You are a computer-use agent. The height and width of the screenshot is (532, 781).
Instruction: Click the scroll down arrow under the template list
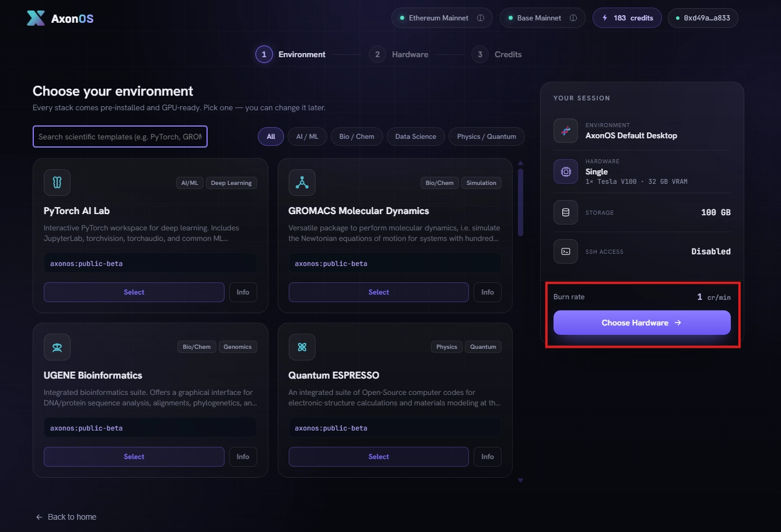pyautogui.click(x=520, y=481)
